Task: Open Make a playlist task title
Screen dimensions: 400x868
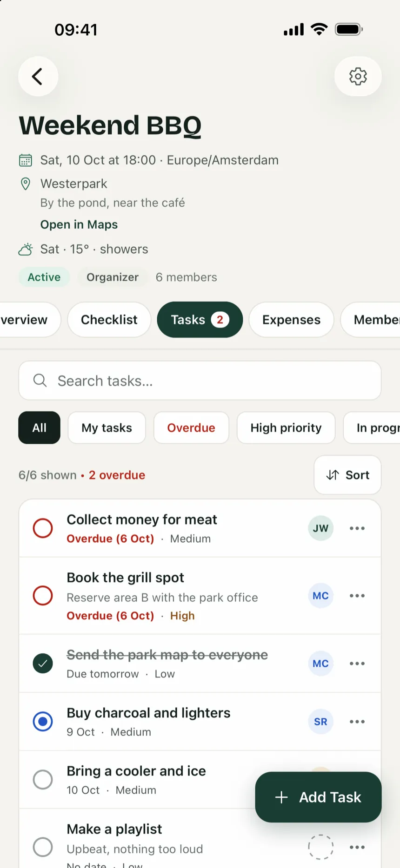Action: click(x=114, y=829)
